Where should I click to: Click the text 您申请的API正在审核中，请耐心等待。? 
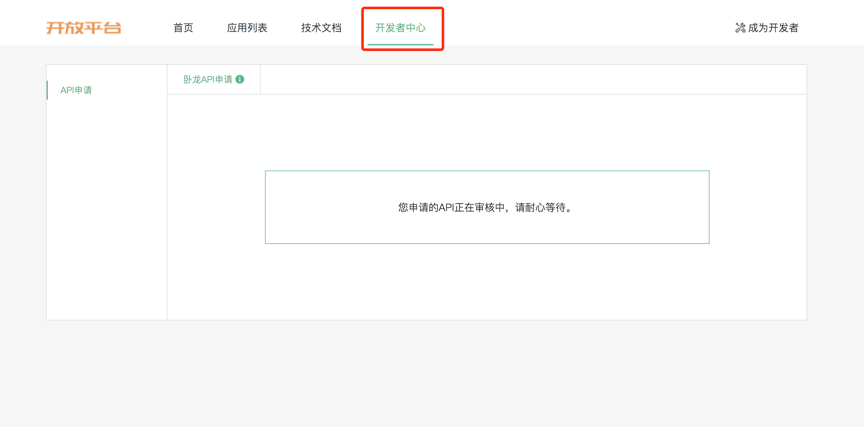[487, 208]
